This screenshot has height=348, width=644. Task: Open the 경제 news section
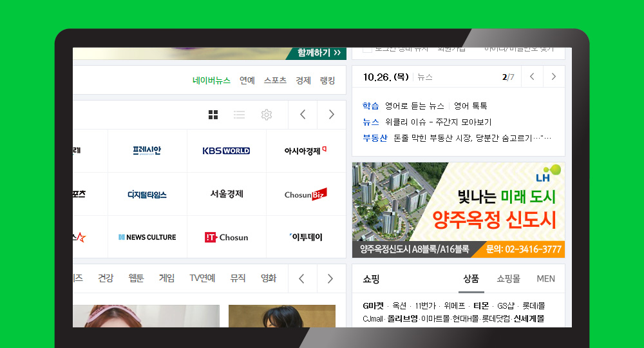(303, 81)
